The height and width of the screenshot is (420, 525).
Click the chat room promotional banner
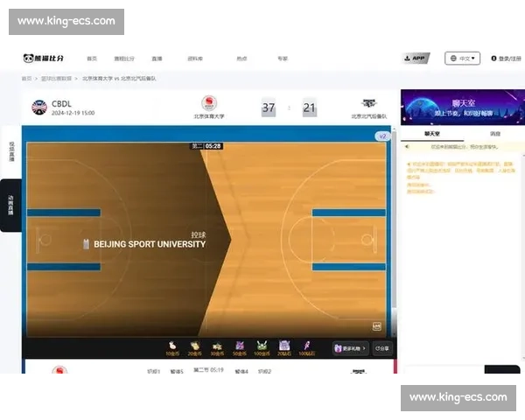[463, 108]
